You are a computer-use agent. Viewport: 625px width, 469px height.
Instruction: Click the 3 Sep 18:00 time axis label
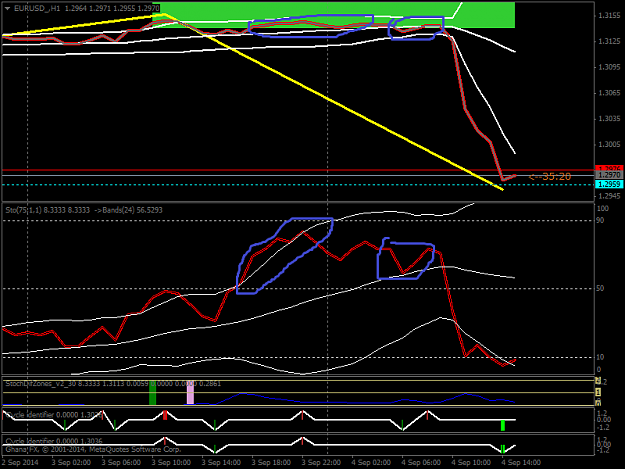pos(271,463)
